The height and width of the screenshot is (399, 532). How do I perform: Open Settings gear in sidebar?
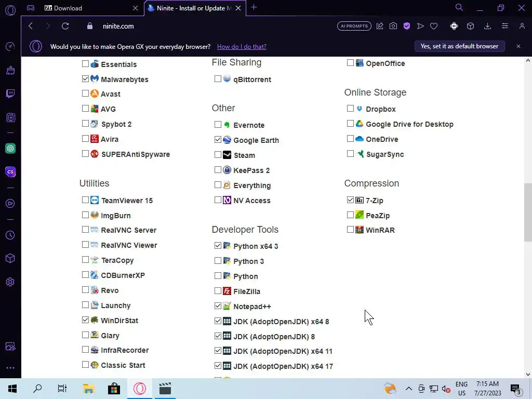10,282
